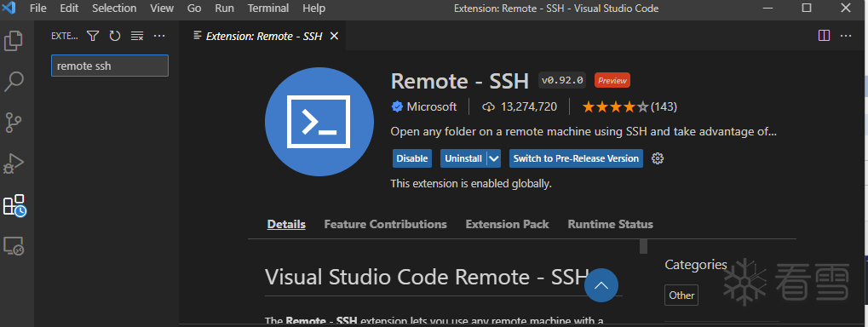Open the Extensions view icon

point(14,204)
